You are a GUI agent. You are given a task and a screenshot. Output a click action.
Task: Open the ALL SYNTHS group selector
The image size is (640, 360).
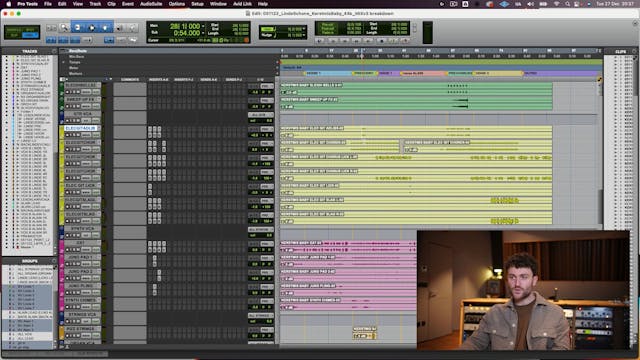coord(260,229)
